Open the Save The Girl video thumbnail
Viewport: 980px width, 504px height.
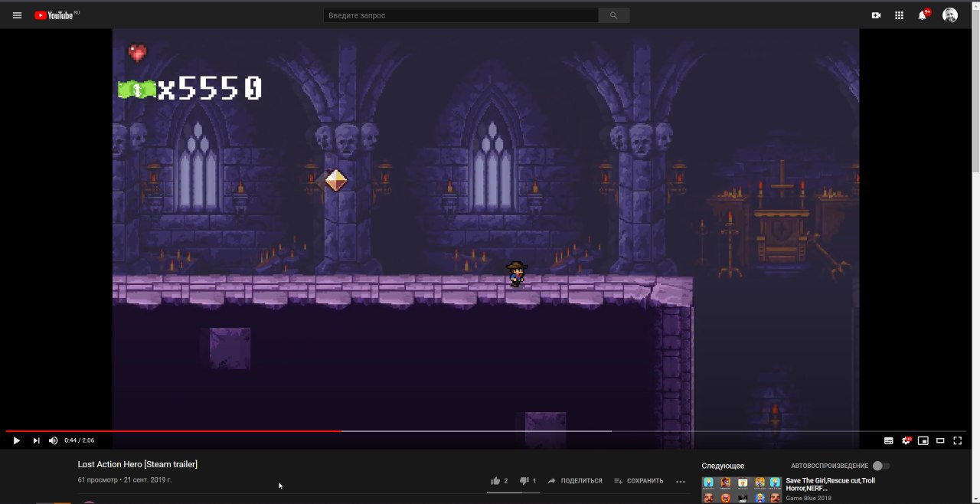point(742,489)
